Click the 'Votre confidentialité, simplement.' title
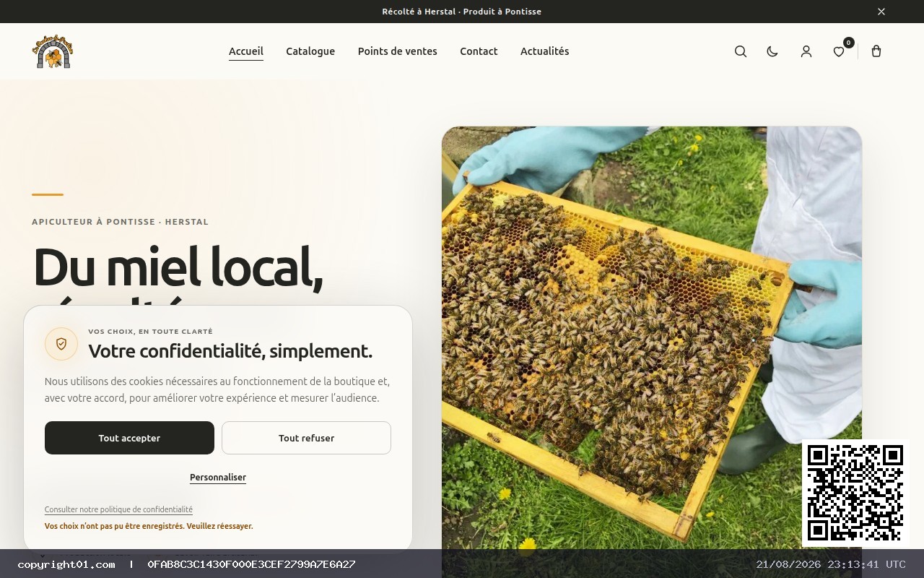The width and height of the screenshot is (924, 578). (x=230, y=351)
